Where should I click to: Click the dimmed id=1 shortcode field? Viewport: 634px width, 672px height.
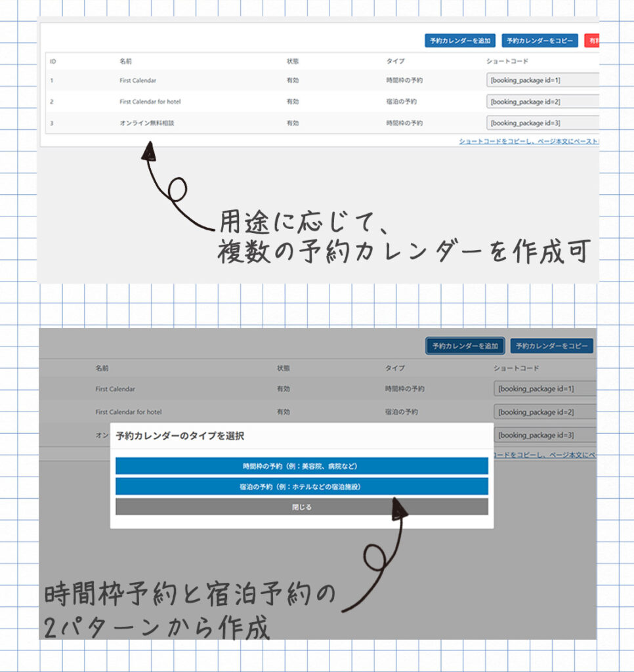point(545,388)
